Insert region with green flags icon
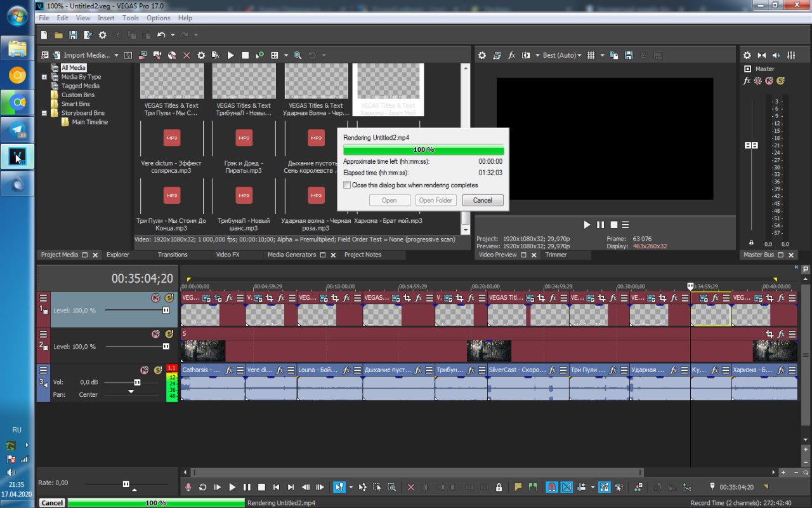Viewport: 812px width, 508px height. click(x=533, y=487)
